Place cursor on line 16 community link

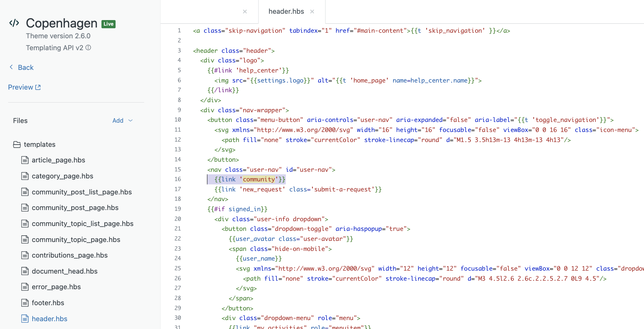pos(250,180)
